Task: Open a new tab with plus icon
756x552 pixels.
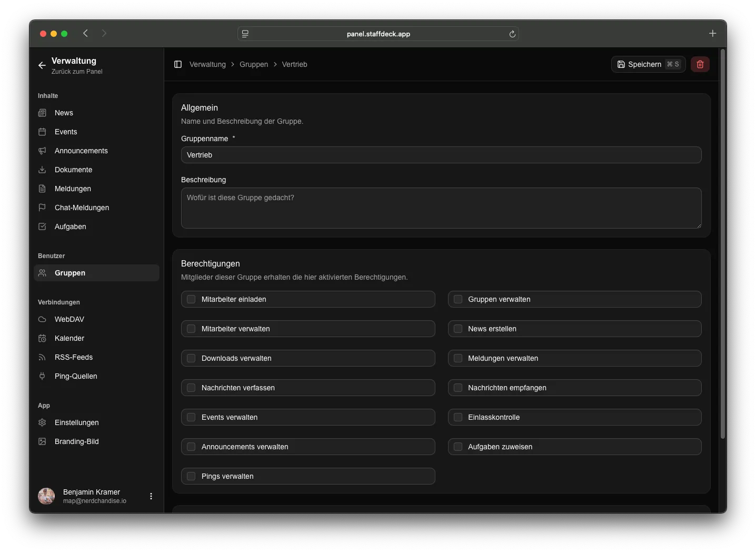Action: coord(712,33)
